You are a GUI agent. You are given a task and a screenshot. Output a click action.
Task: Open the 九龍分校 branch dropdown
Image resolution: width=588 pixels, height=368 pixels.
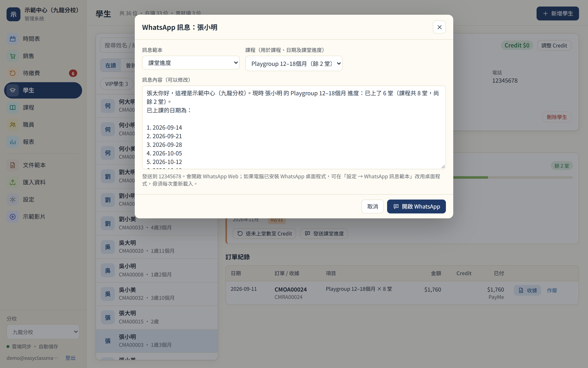(x=43, y=332)
